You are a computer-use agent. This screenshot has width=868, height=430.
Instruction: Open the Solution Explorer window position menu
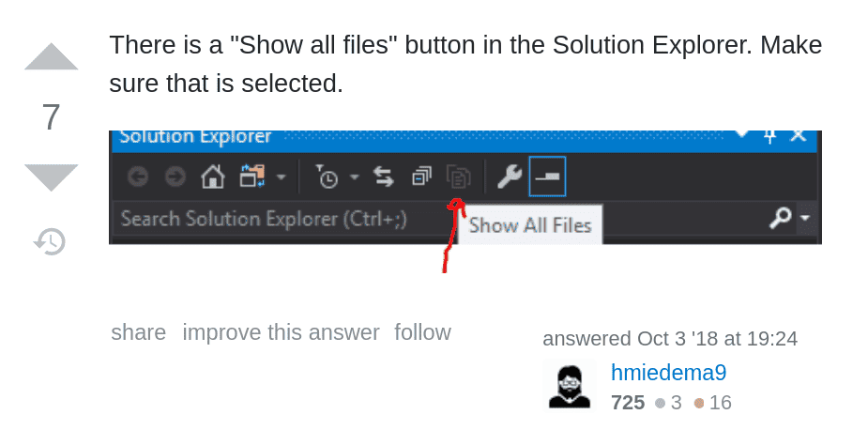[x=742, y=135]
